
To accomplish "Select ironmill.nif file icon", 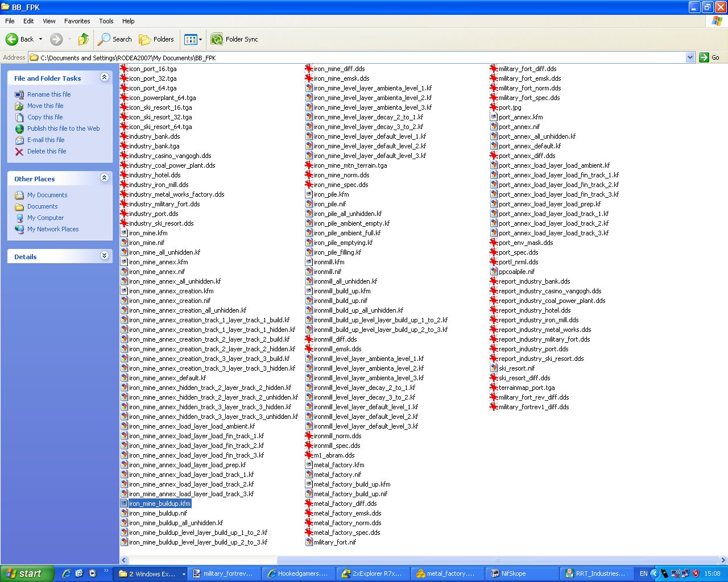I will tap(309, 272).
